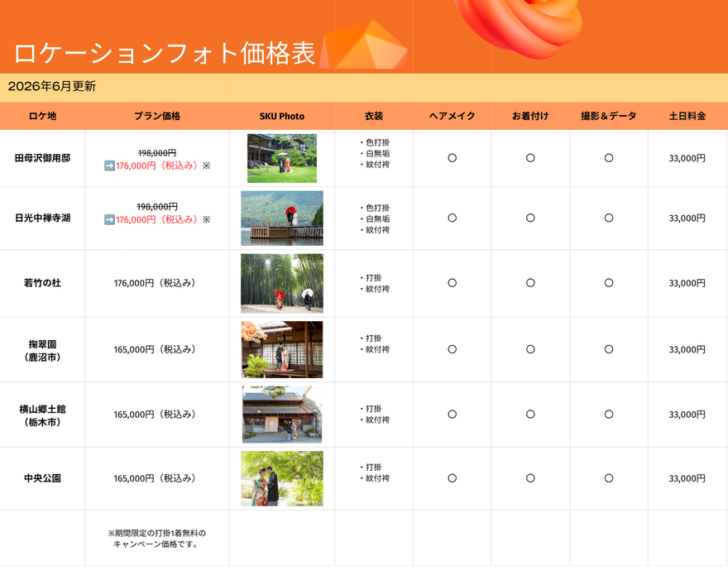Click the 土日料金 column header
The height and width of the screenshot is (571, 728).
coord(687,116)
